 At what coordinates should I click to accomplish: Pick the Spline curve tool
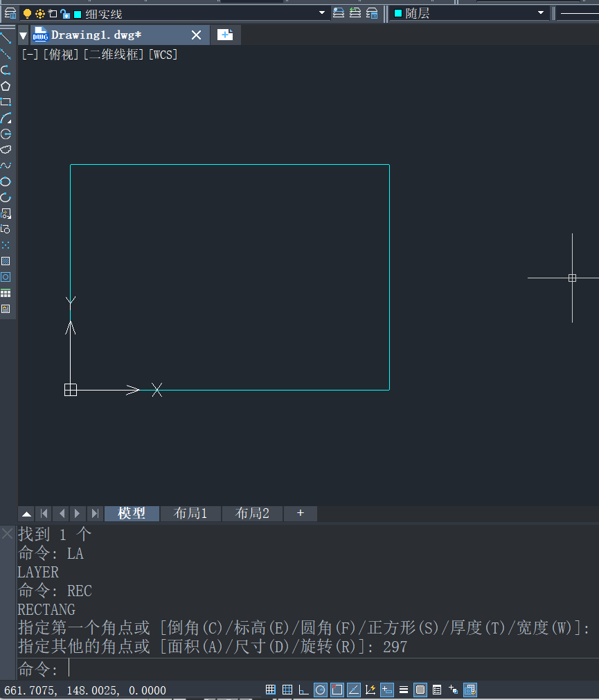(6, 165)
